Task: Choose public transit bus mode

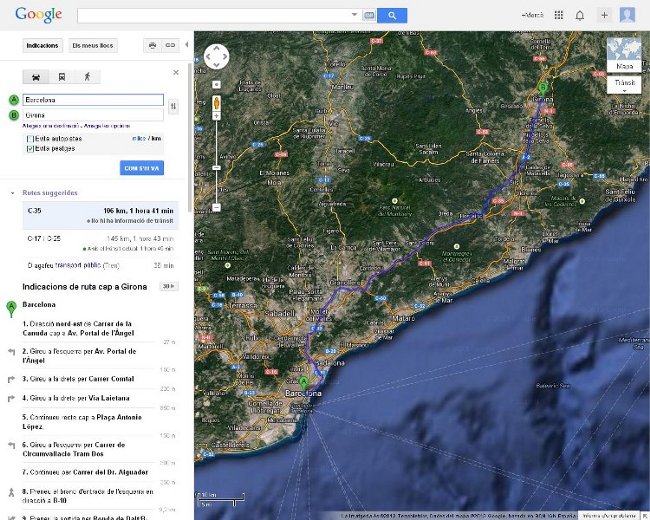Action: [x=62, y=77]
